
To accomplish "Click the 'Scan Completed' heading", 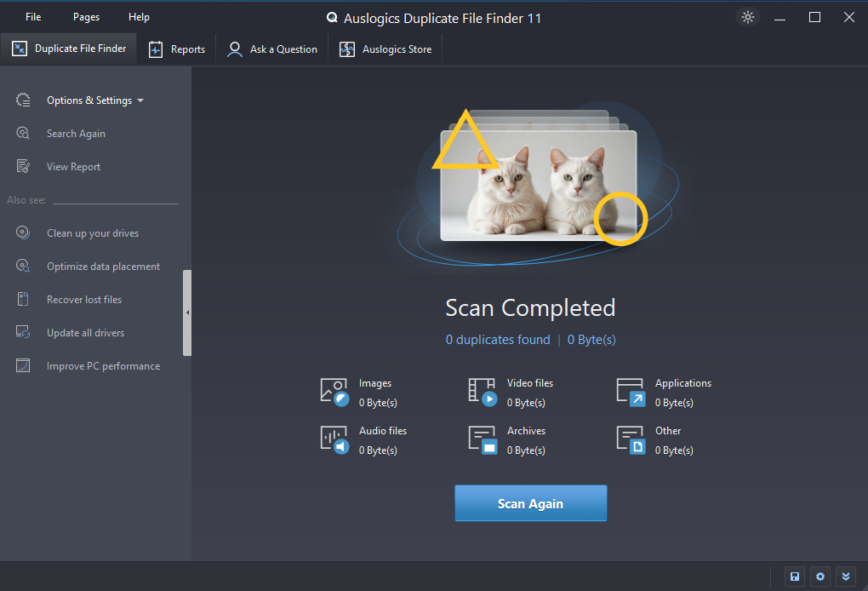I will pyautogui.click(x=530, y=308).
